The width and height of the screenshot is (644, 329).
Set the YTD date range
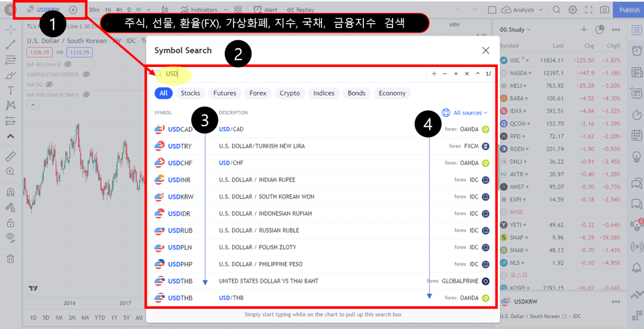point(99,317)
